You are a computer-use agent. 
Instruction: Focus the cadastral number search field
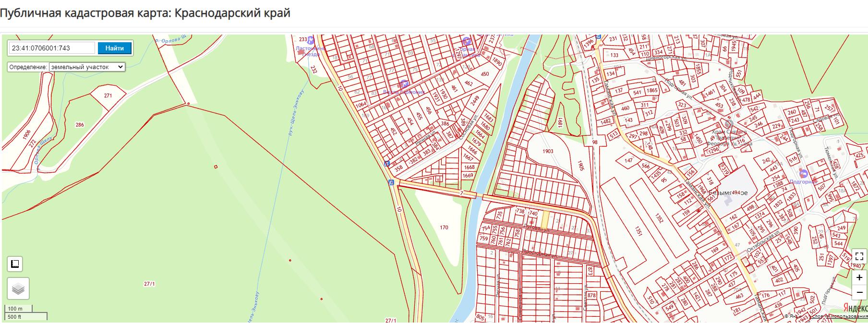[x=52, y=48]
